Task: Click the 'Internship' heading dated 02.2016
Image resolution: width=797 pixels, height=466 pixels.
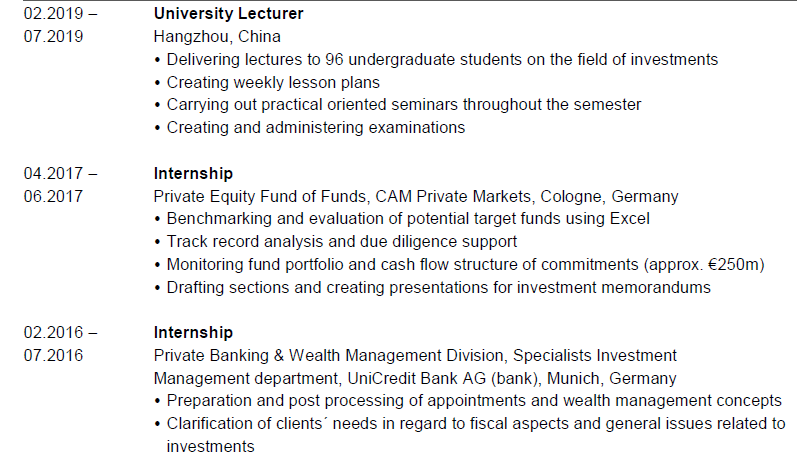Action: click(193, 333)
